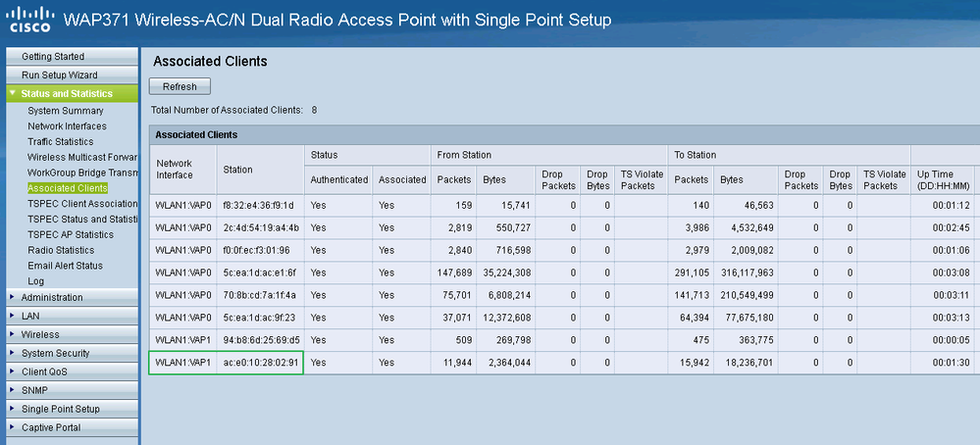Click bytes value 15,741
Image resolution: width=980 pixels, height=445 pixels.
(516, 205)
